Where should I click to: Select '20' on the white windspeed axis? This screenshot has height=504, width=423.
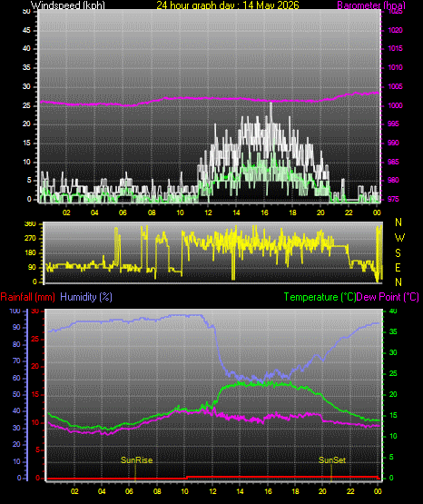coord(26,124)
